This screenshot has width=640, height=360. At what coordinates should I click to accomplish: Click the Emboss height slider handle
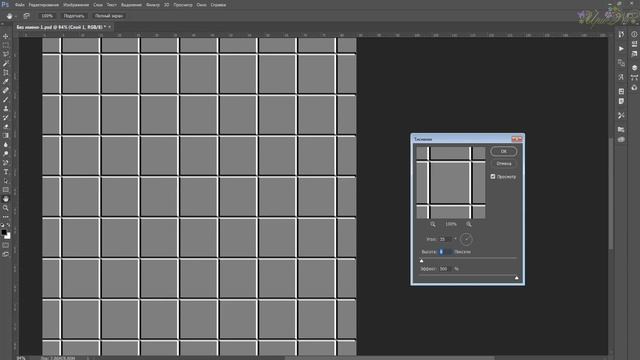click(422, 261)
